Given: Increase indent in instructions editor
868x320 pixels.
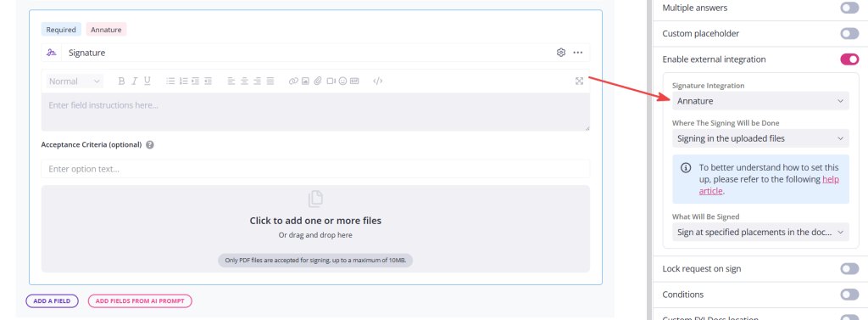Looking at the screenshot, I should click(x=196, y=81).
